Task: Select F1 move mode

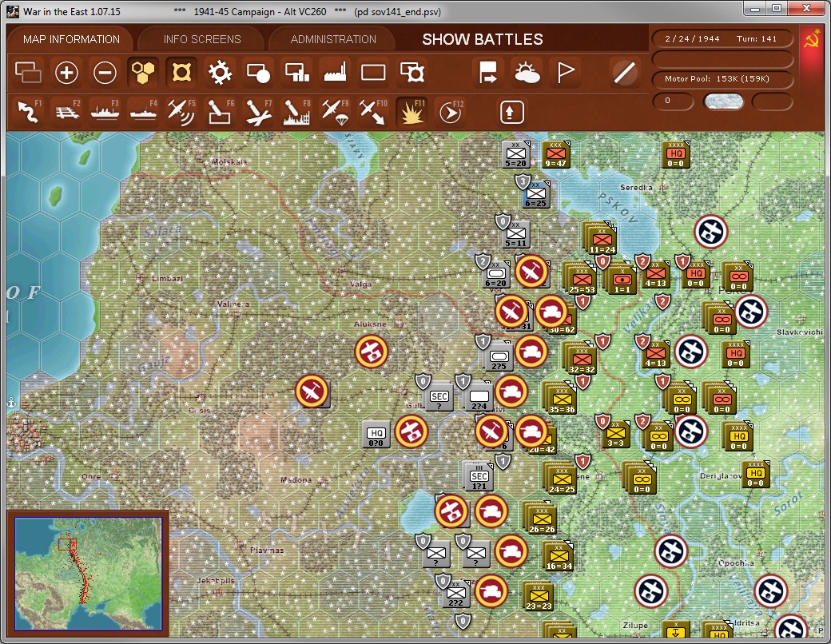Action: coord(29,112)
